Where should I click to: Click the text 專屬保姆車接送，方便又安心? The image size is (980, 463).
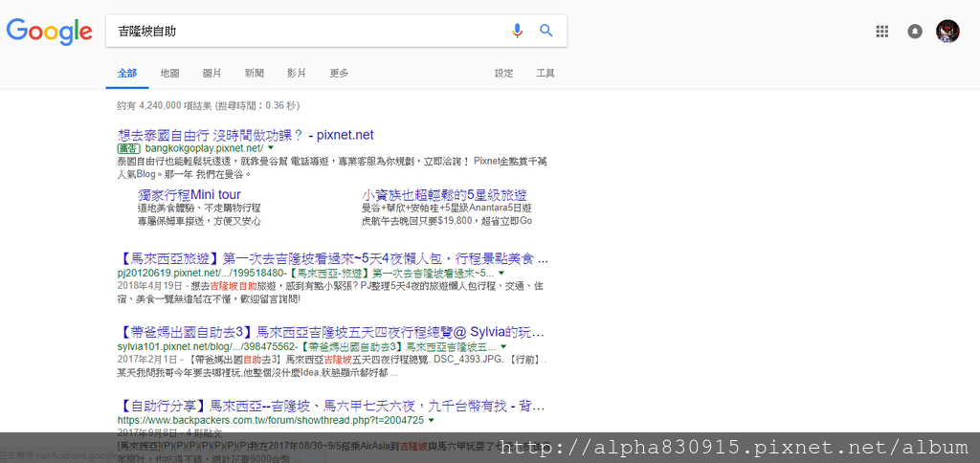pos(199,221)
